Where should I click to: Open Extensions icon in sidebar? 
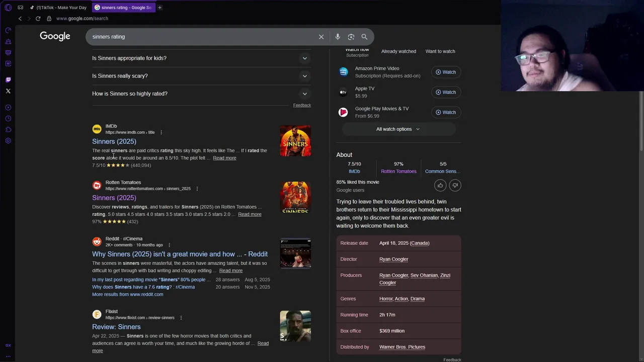point(8,130)
